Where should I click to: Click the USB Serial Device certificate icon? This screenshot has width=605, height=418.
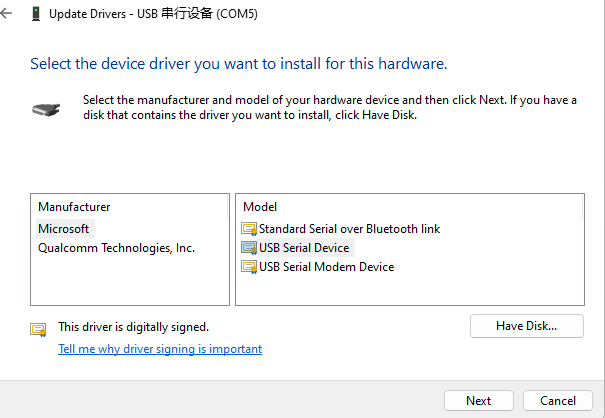(249, 248)
